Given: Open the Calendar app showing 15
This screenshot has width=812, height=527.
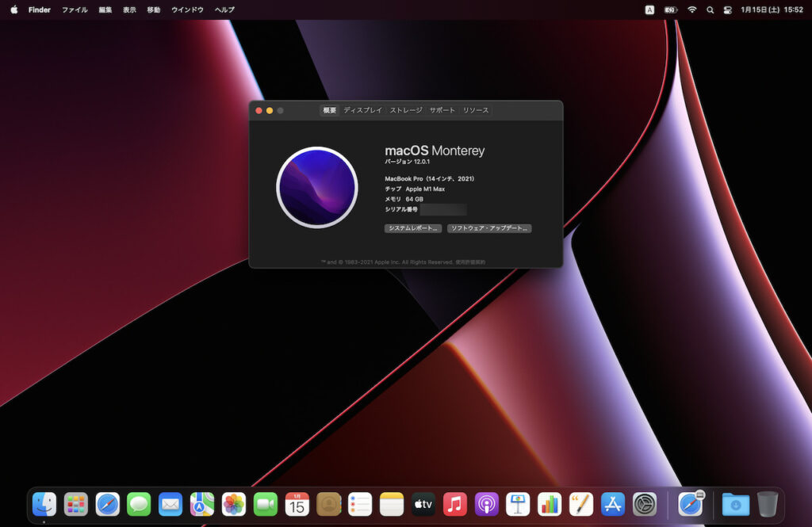Looking at the screenshot, I should click(297, 504).
